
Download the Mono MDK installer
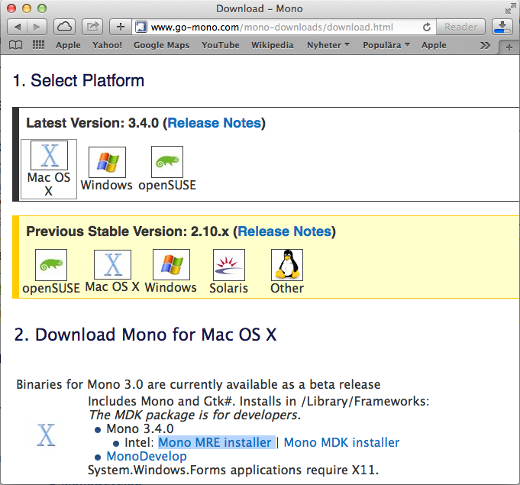click(x=342, y=443)
